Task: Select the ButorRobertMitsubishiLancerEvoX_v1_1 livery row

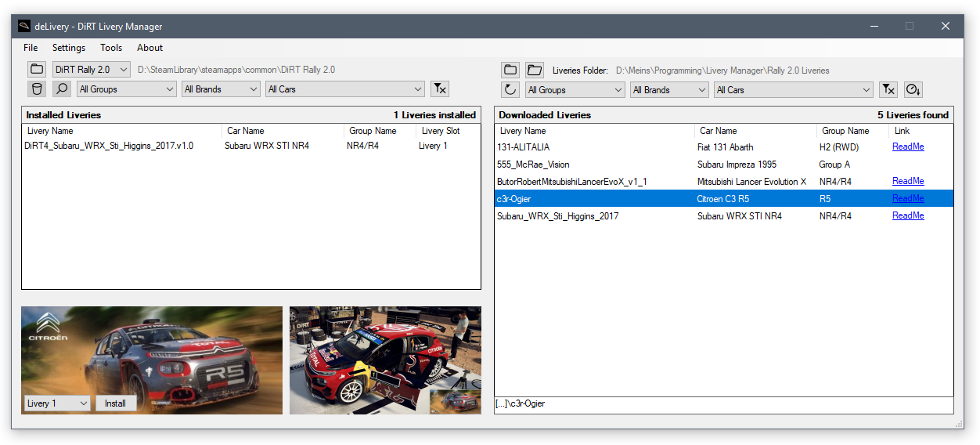Action: [x=724, y=181]
